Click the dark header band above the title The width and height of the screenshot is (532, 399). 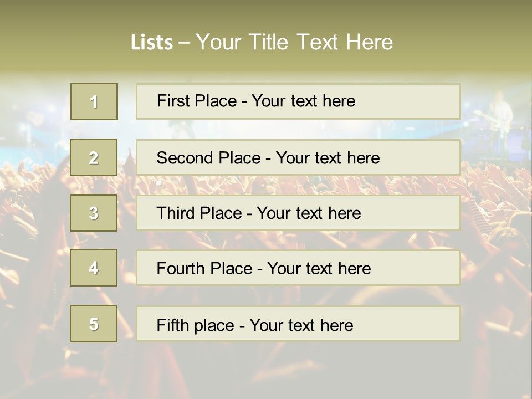click(x=266, y=11)
